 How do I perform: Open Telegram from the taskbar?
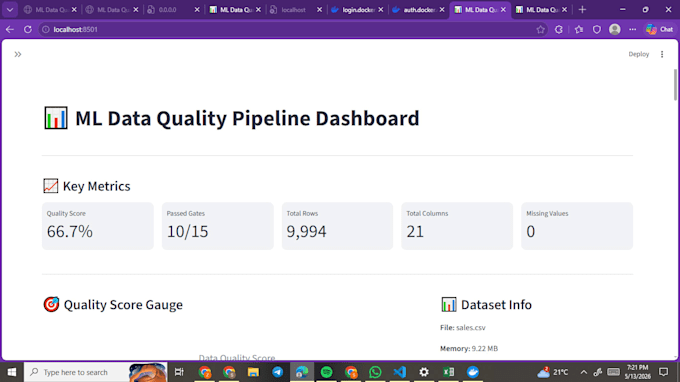pyautogui.click(x=278, y=372)
